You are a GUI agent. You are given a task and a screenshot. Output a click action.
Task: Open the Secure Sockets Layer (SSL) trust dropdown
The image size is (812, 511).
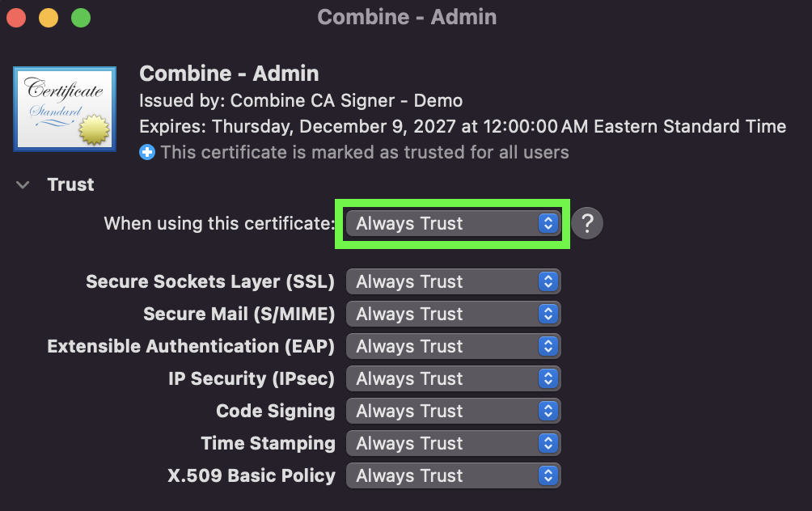453,281
